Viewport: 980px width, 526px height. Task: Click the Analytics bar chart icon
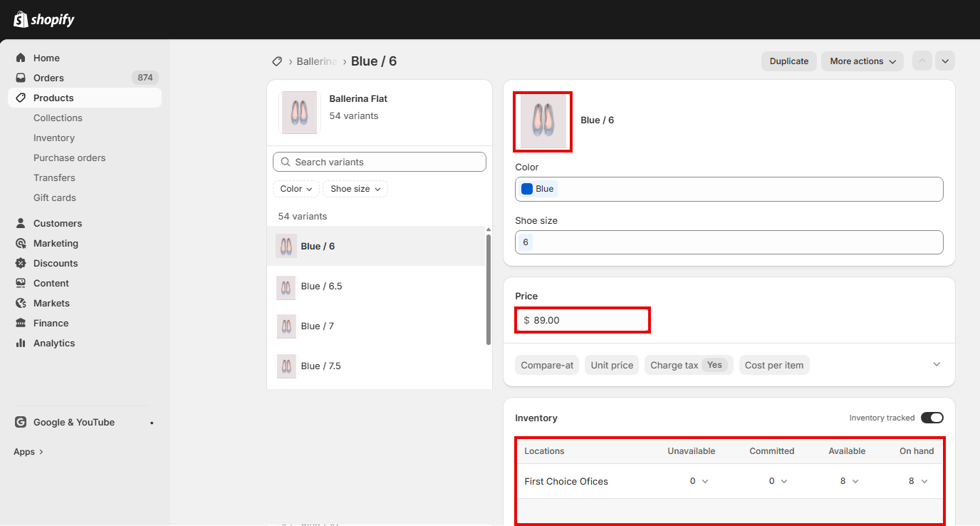(x=21, y=343)
